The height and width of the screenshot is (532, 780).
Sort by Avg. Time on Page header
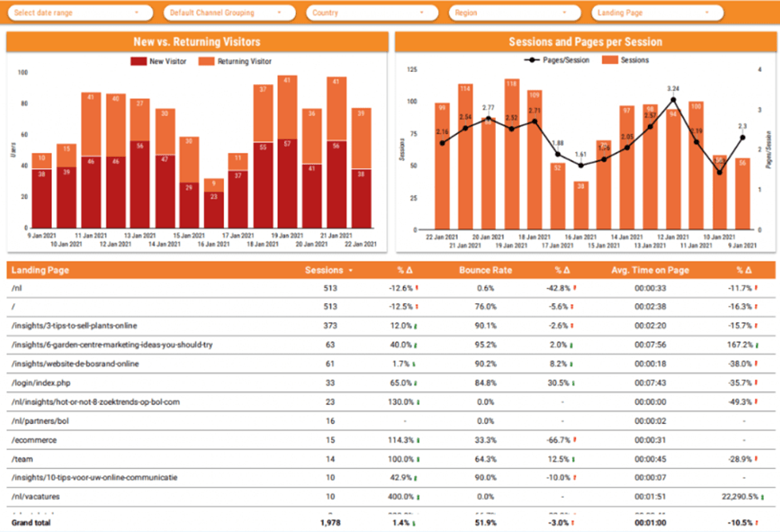click(x=650, y=270)
